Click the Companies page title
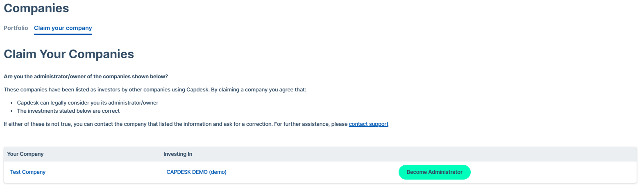Screen dimensions: 644x189 [x=36, y=8]
